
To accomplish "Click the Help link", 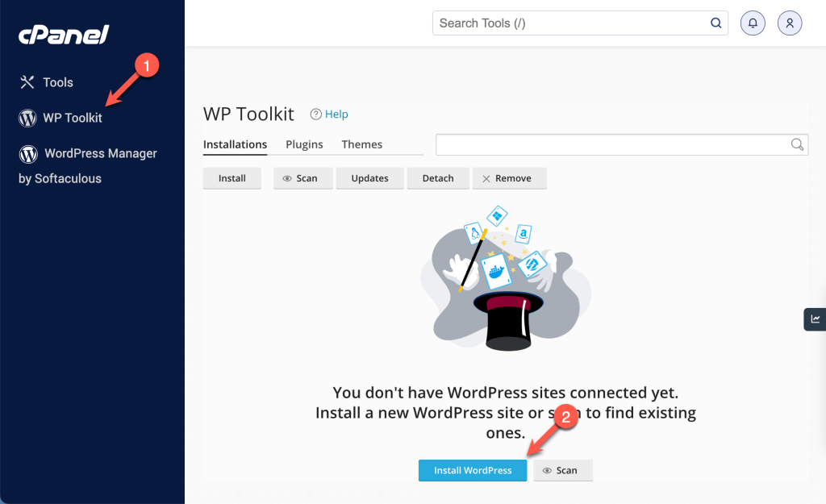I will (x=336, y=115).
